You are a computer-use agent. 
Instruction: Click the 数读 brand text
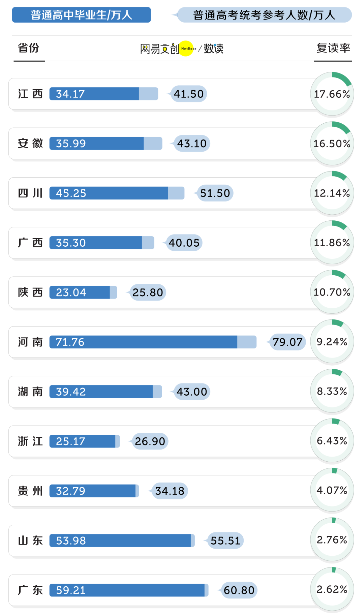point(214,49)
